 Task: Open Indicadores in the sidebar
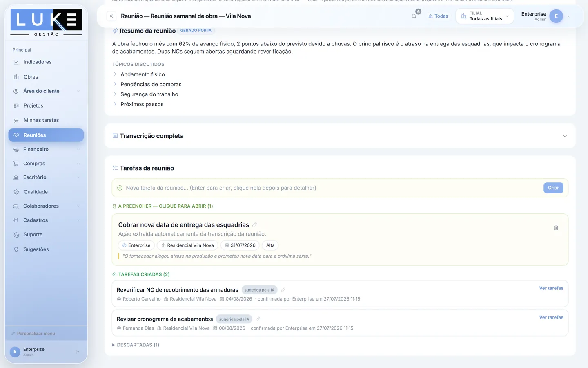click(x=46, y=62)
